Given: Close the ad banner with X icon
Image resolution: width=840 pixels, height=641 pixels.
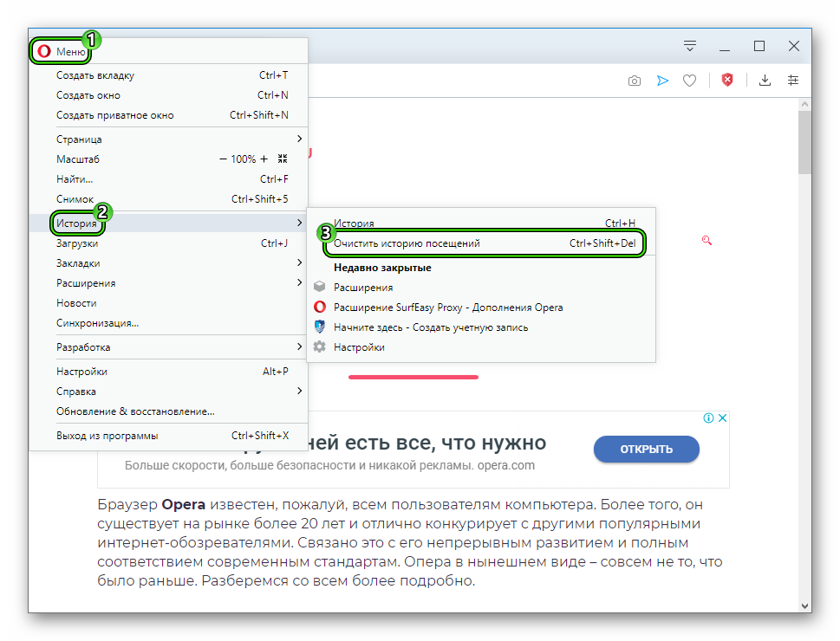Looking at the screenshot, I should [722, 418].
